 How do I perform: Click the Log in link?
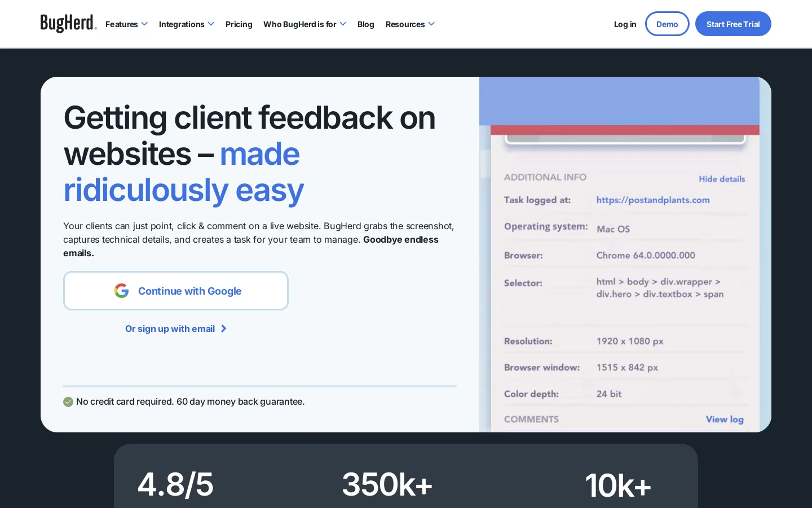coord(625,24)
